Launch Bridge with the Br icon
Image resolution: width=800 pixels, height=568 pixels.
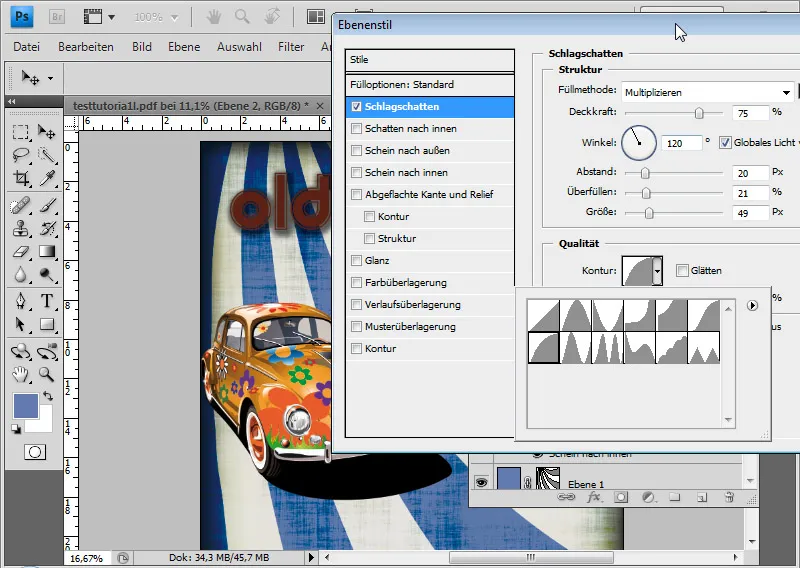[57, 17]
